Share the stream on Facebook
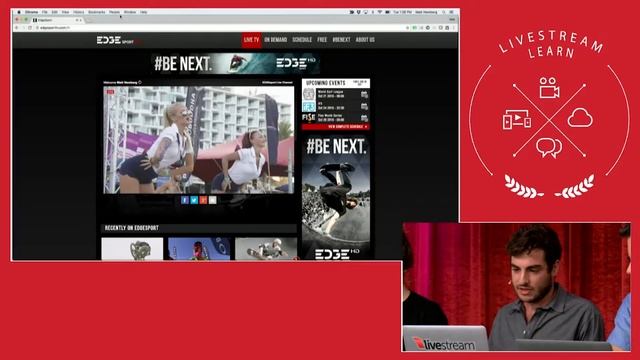This screenshot has width=640, height=360. pos(185,200)
